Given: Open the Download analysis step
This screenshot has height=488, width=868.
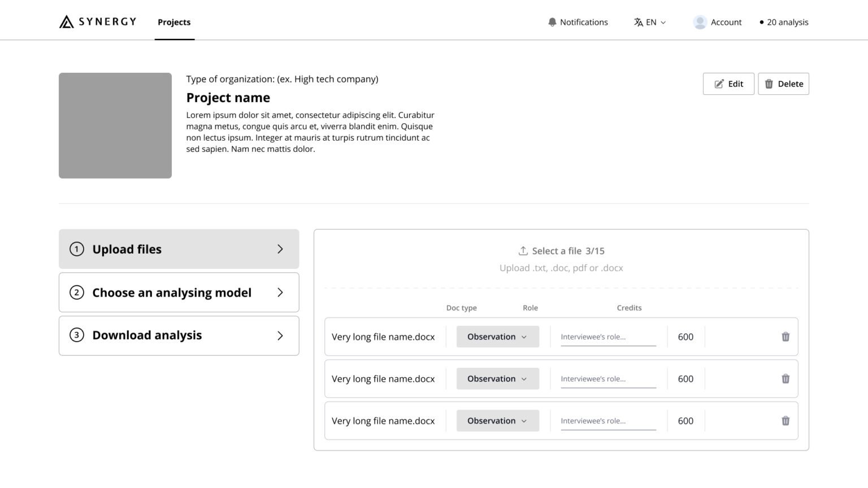Looking at the screenshot, I should (x=179, y=335).
